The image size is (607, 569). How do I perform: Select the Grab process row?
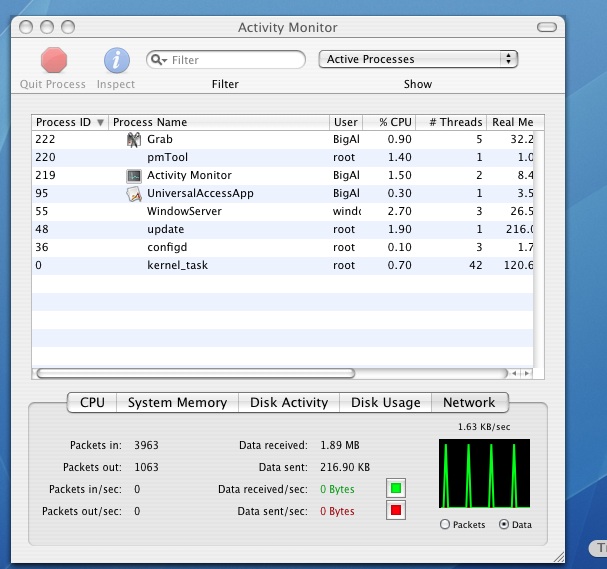click(283, 140)
